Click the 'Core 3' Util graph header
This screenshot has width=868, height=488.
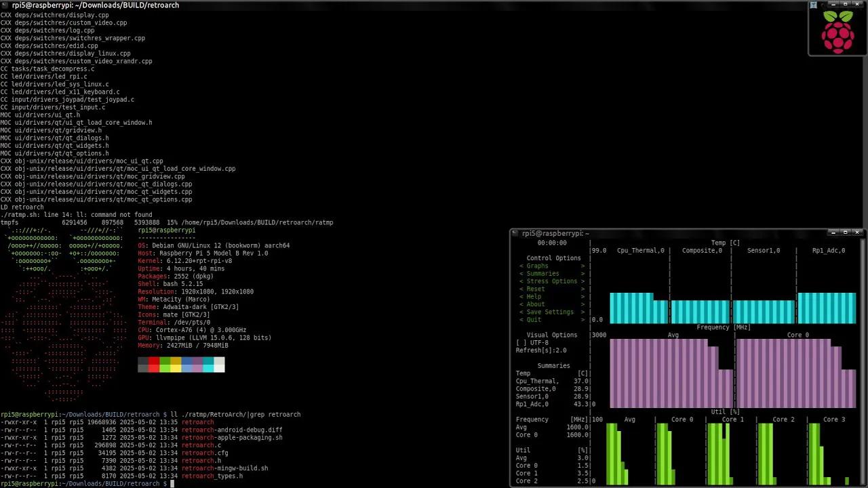pos(834,420)
